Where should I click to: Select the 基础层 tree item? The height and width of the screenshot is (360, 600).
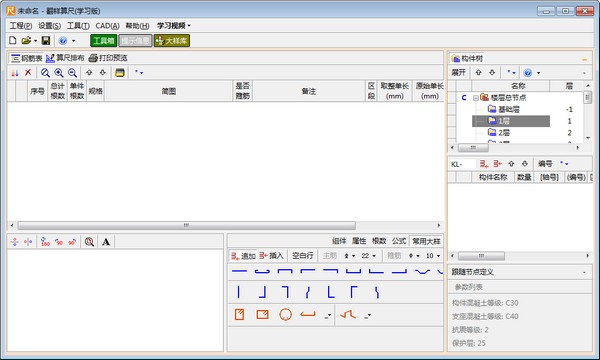(x=509, y=109)
